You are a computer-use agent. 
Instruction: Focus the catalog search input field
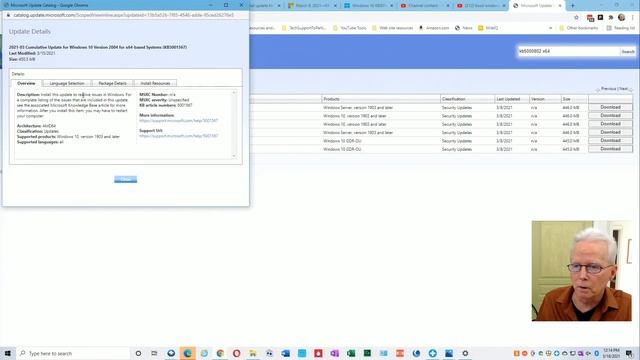pyautogui.click(x=568, y=51)
